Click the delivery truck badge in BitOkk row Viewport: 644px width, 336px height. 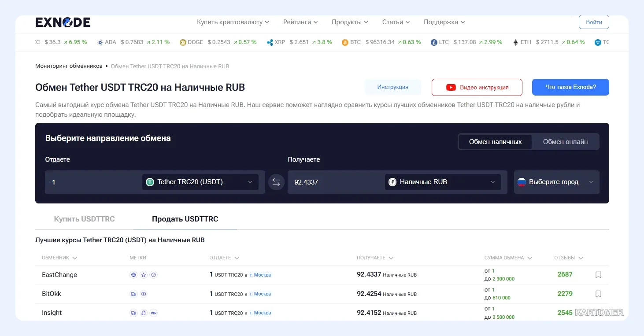click(x=133, y=294)
